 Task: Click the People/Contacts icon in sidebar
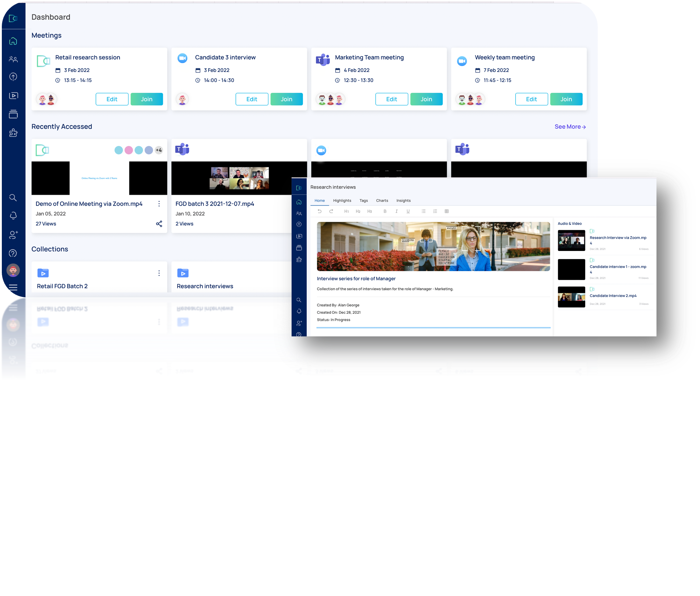(x=14, y=58)
